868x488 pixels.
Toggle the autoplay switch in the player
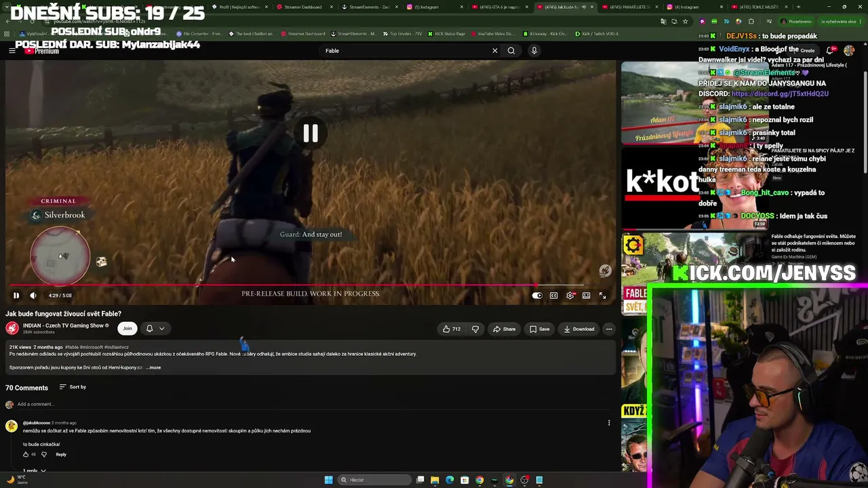(537, 296)
